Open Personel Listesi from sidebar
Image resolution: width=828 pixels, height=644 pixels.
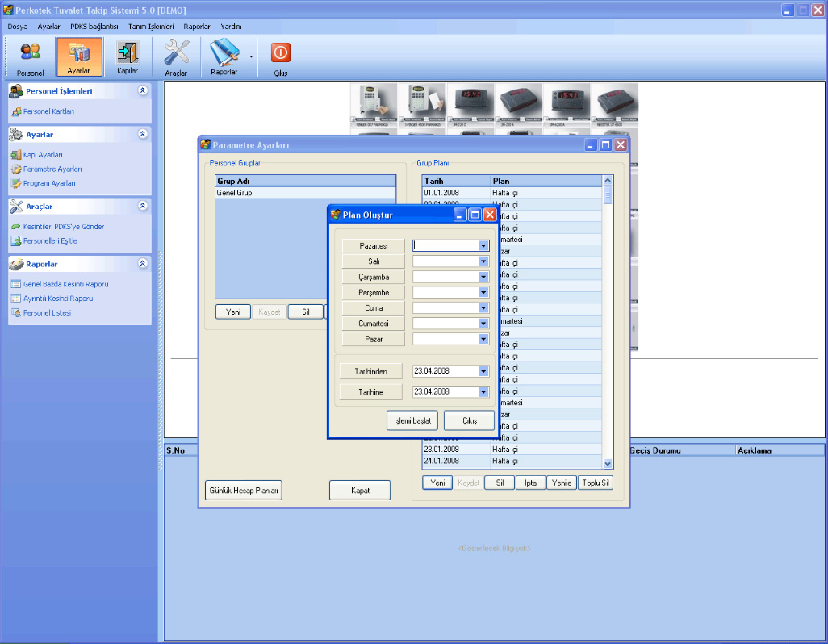47,312
